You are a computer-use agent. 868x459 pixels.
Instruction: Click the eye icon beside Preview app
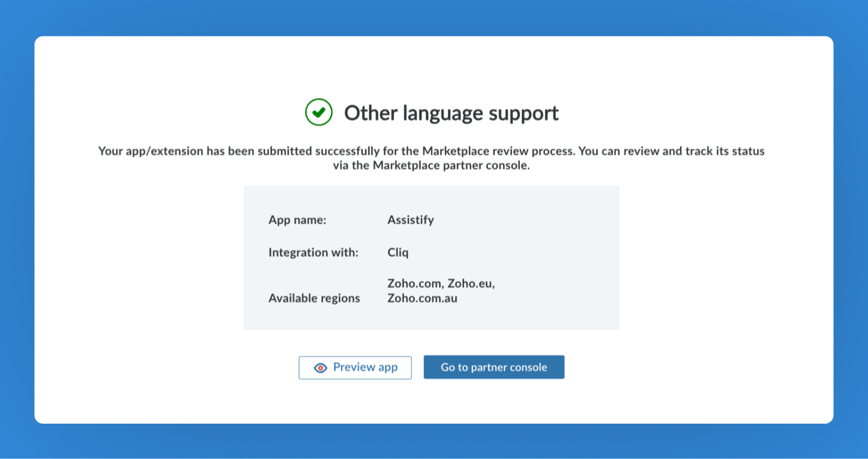click(320, 368)
